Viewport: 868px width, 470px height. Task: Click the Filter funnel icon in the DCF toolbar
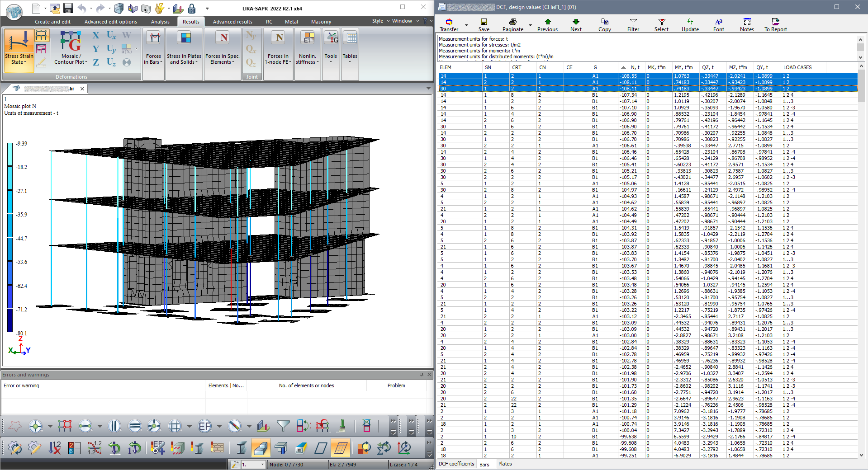coord(633,22)
